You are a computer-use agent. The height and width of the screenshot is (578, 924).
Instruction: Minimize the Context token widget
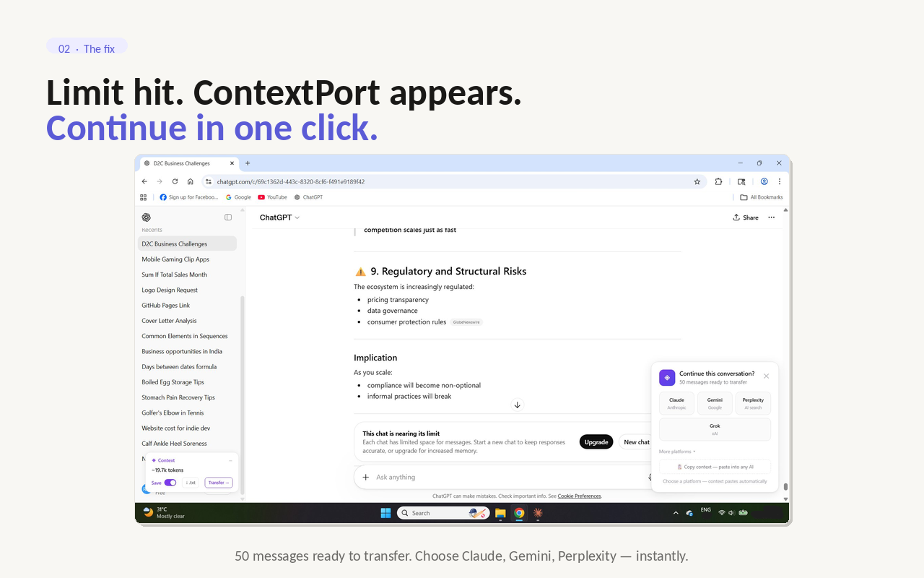click(230, 460)
